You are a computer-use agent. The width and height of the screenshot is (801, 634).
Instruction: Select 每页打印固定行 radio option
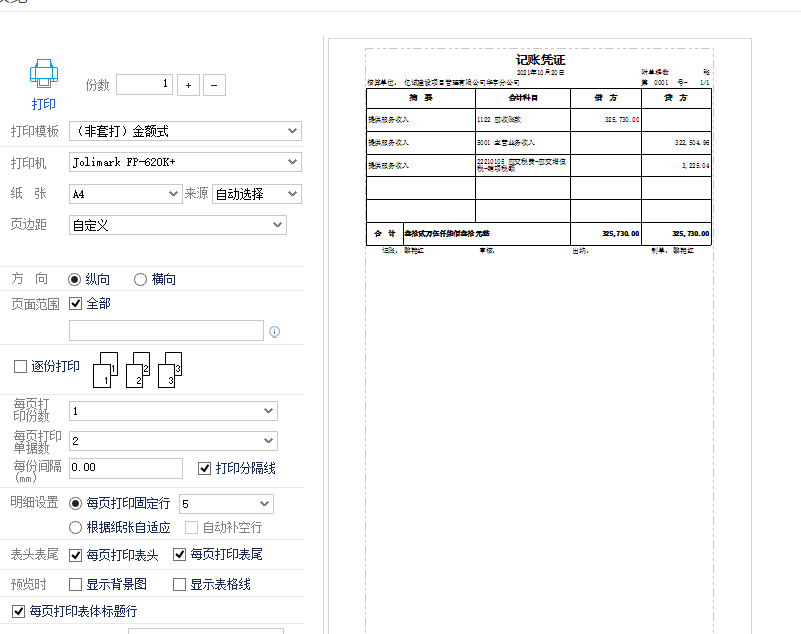pyautogui.click(x=75, y=504)
